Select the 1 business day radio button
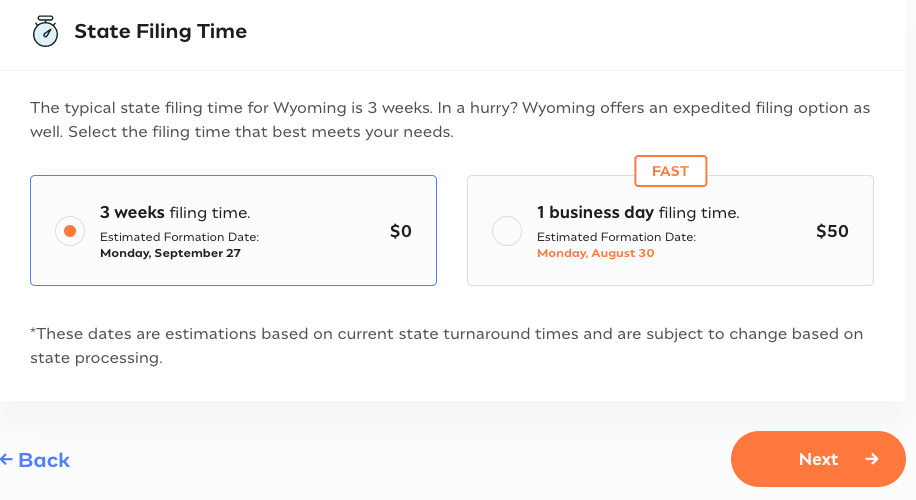Viewport: 916px width, 500px height. coord(507,231)
